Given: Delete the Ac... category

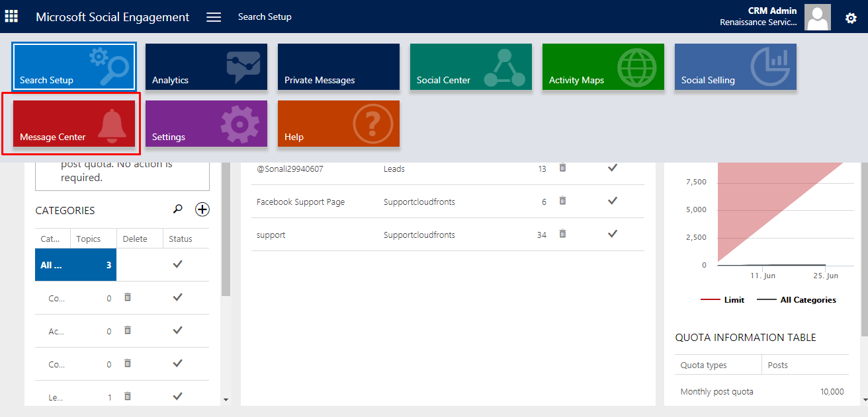Looking at the screenshot, I should [x=128, y=330].
